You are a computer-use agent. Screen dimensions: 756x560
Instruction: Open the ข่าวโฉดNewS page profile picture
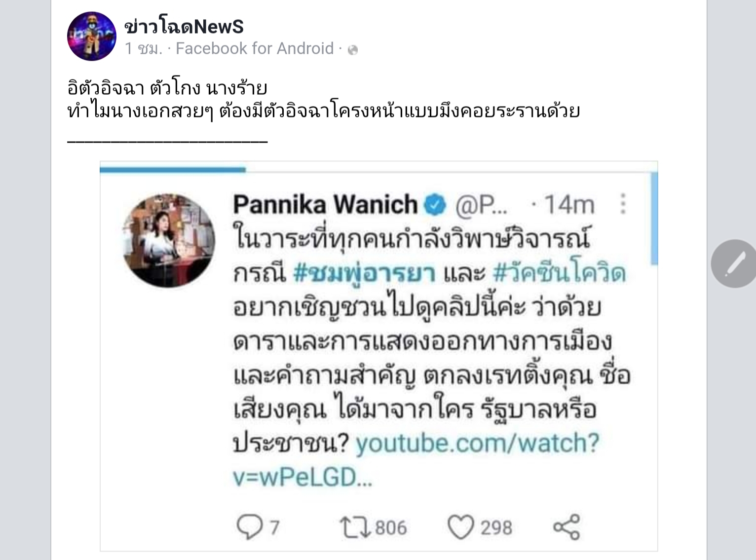[x=92, y=37]
